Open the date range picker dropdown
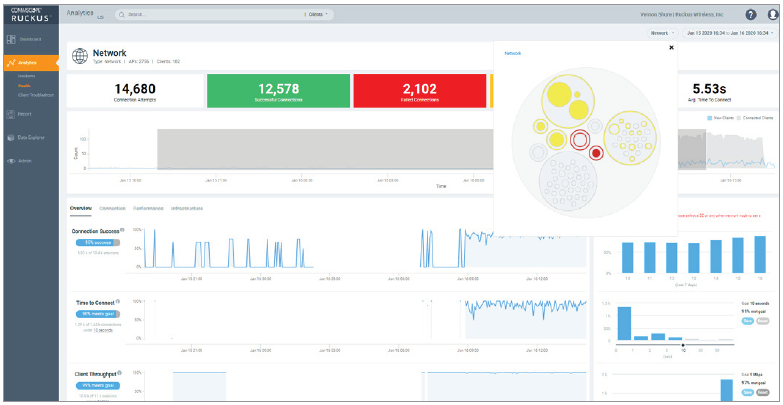 coord(730,33)
